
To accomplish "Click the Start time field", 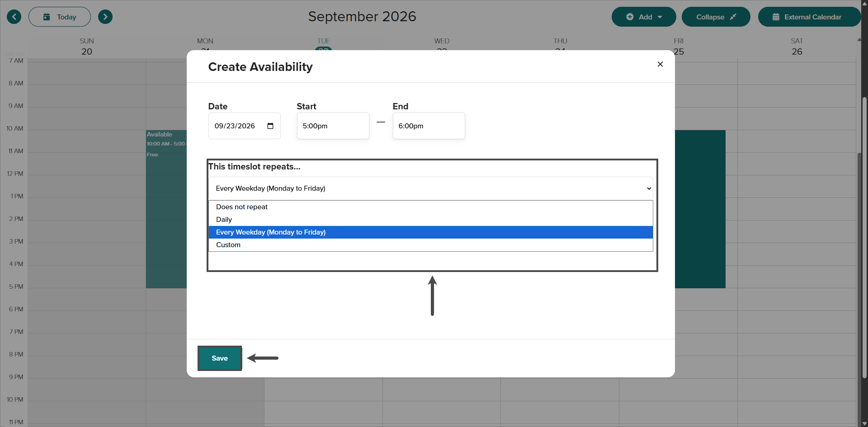I will coord(333,126).
